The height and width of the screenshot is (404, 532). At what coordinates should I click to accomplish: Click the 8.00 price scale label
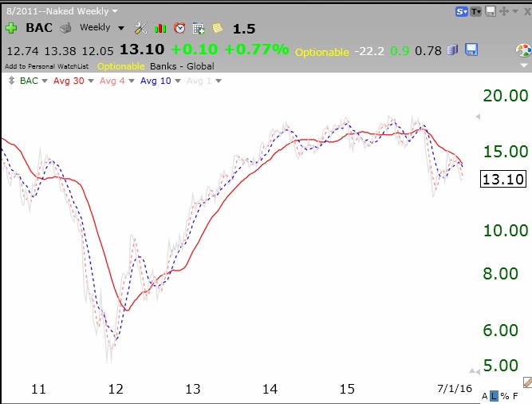point(500,274)
